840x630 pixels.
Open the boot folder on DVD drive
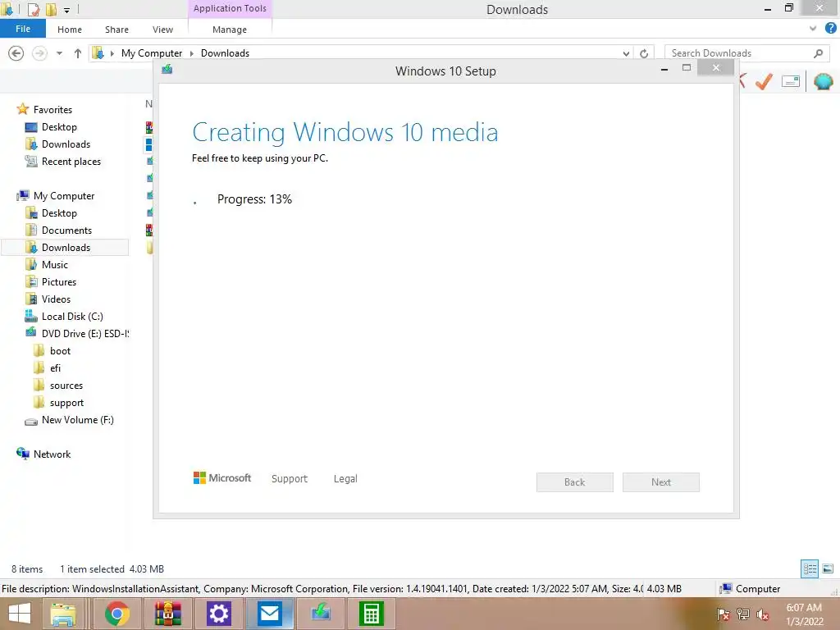pos(60,351)
